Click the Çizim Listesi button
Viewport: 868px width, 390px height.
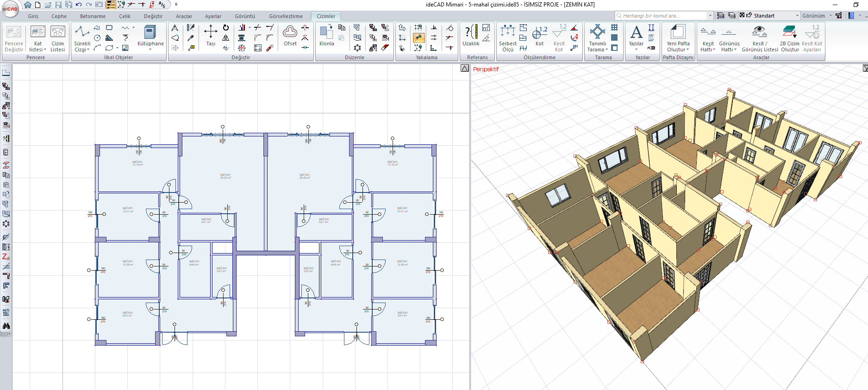click(x=57, y=38)
